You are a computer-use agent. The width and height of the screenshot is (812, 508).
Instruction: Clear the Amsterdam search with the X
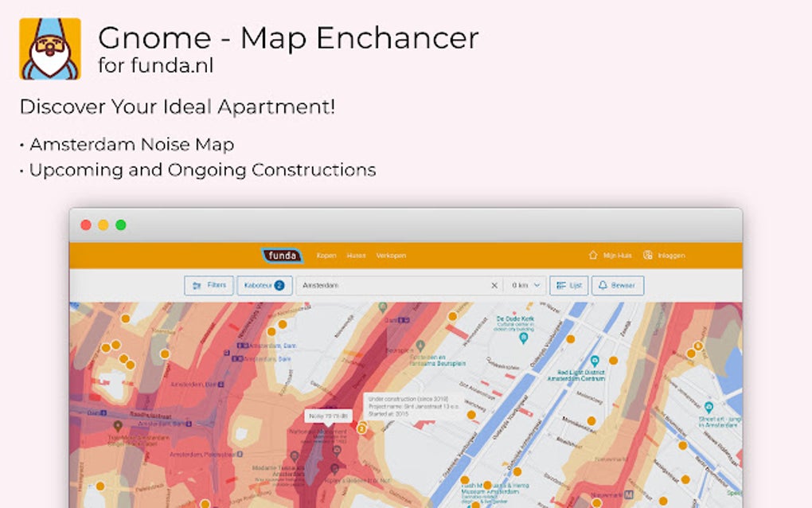coord(494,285)
